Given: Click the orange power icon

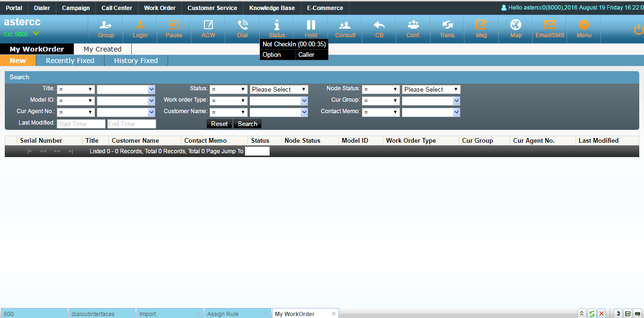Looking at the screenshot, I should [x=638, y=30].
